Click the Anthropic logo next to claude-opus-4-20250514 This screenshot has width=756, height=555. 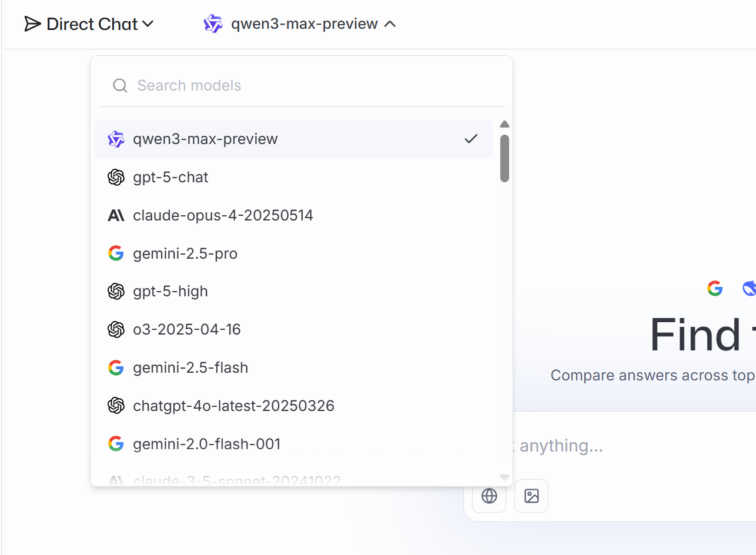(116, 216)
